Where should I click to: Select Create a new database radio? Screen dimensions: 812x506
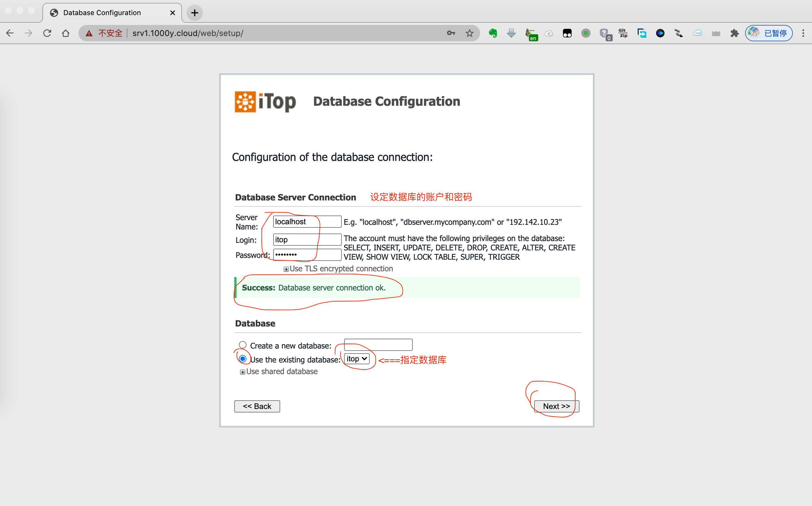(x=242, y=345)
